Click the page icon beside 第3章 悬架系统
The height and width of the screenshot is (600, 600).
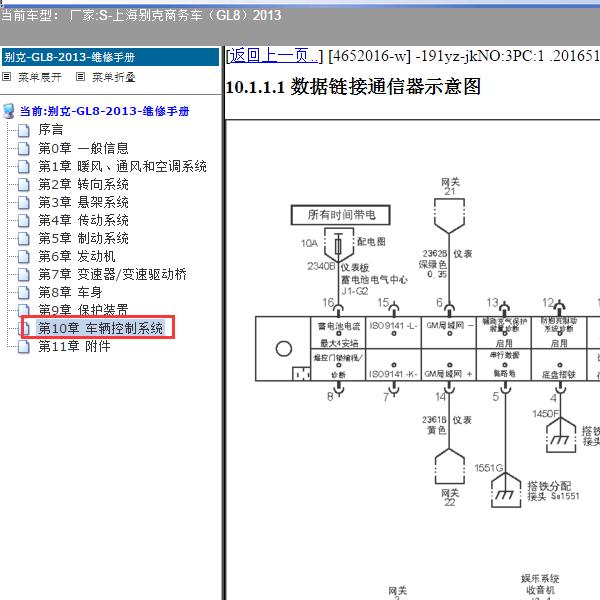23,203
